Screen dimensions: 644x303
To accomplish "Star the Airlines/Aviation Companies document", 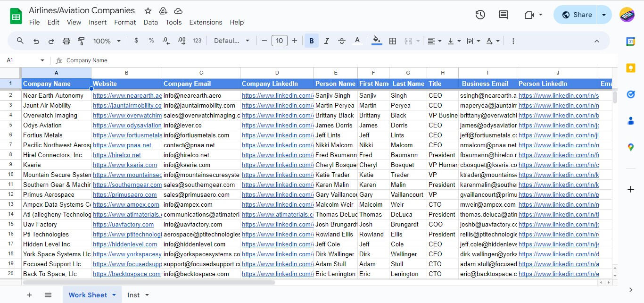I will coord(148,11).
